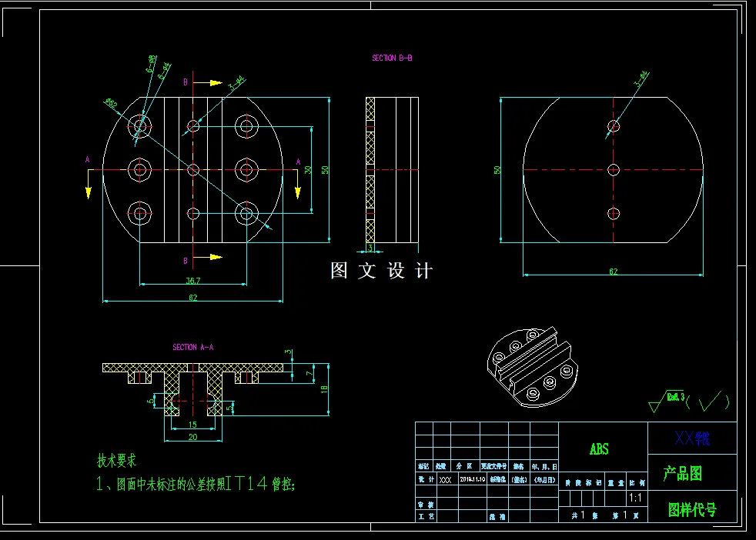Click the "7" dimension in Section A-A

(x=309, y=374)
